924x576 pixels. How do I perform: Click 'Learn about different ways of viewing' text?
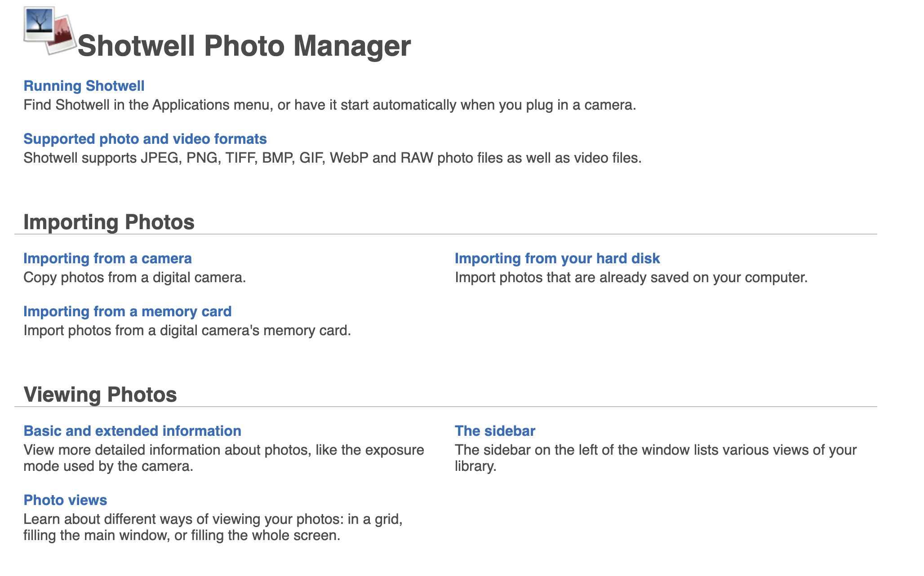click(213, 519)
